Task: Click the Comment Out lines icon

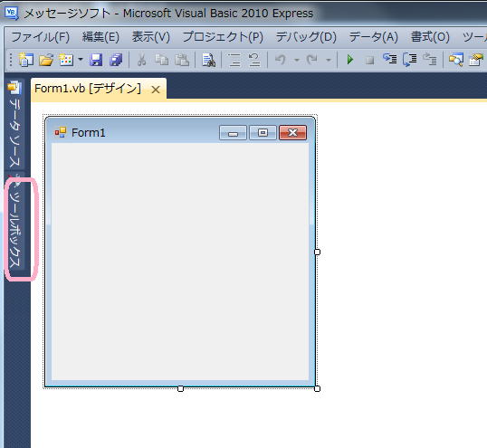Action: [x=234, y=60]
